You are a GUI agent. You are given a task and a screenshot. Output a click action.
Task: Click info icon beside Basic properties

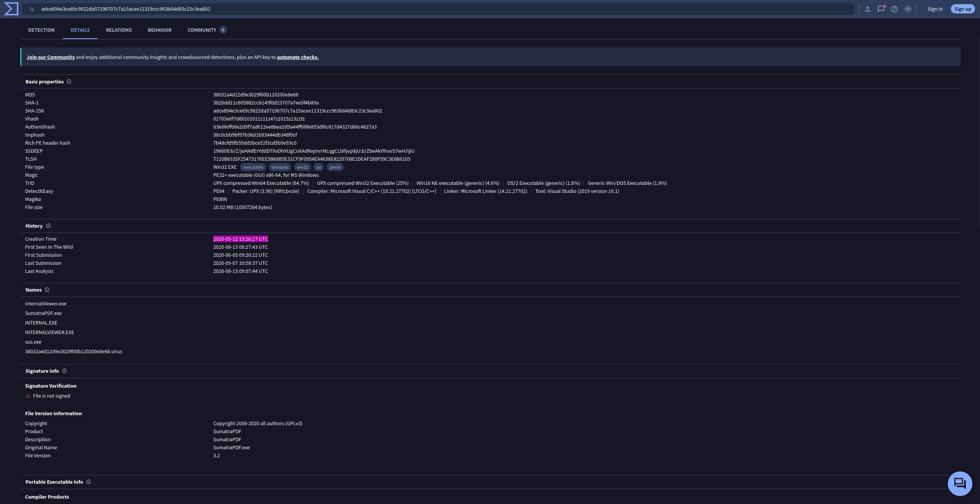tap(69, 82)
